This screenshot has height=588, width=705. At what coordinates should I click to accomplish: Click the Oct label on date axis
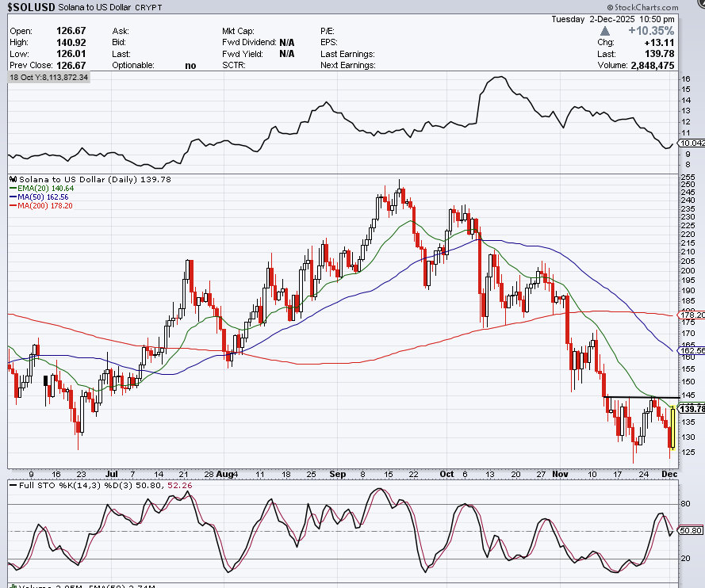(447, 474)
